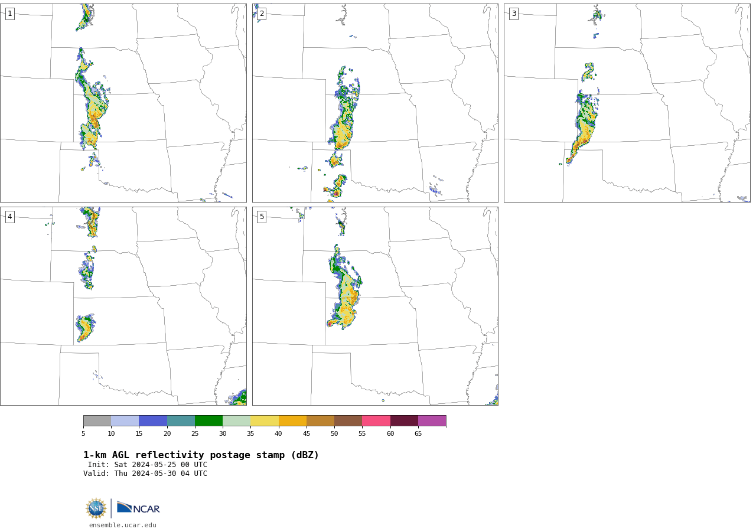Click the colorbar tick label 20
The image size is (756, 532).
167,434
